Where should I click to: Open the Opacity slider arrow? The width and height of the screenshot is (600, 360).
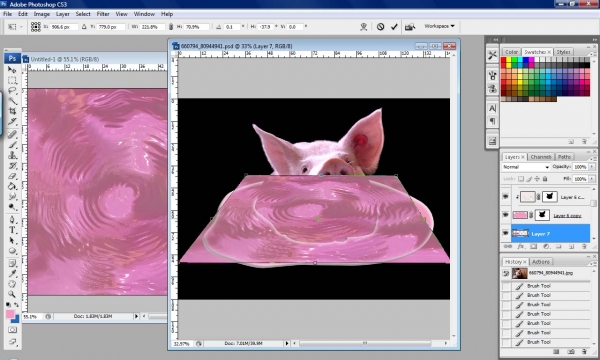(592, 167)
